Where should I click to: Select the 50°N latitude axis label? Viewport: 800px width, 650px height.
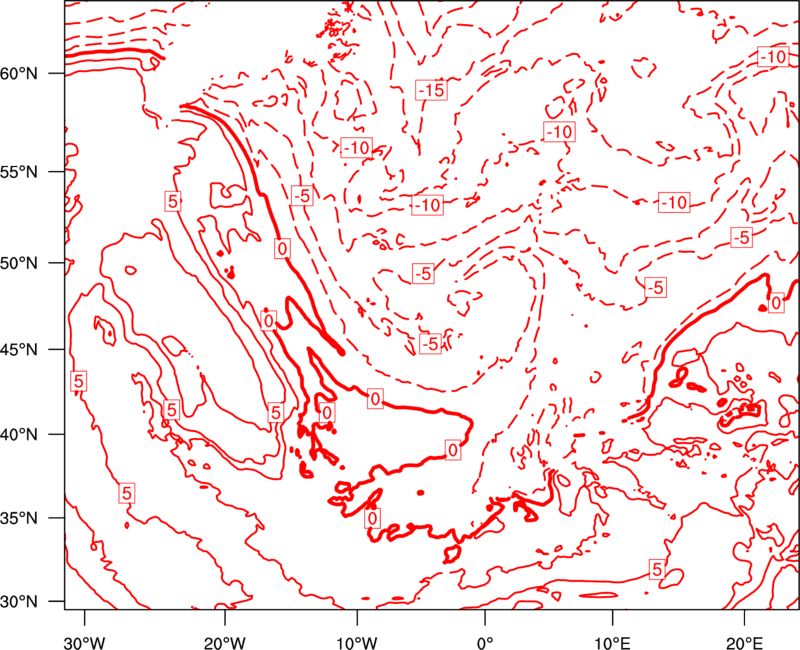point(19,263)
